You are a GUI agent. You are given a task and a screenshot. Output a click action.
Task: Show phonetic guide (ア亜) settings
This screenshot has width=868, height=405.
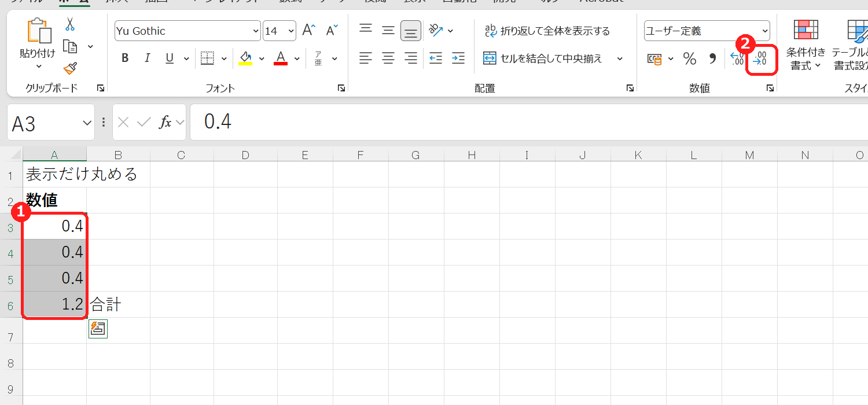318,58
